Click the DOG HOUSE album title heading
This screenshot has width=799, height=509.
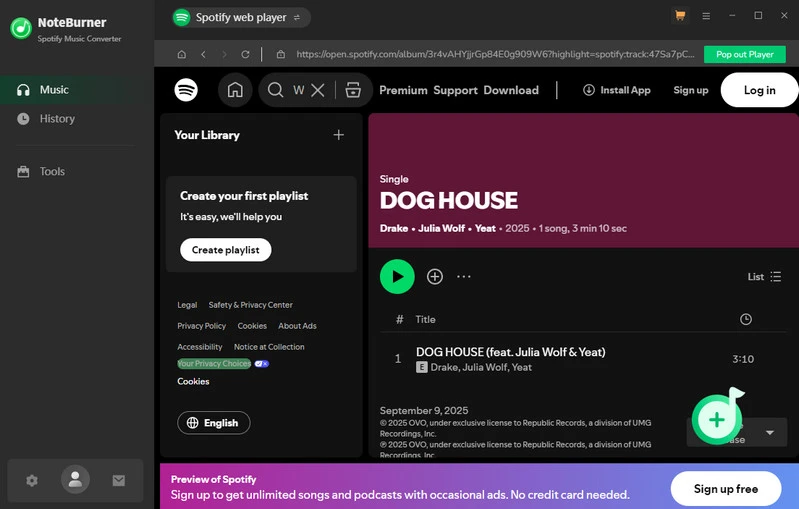coord(448,200)
